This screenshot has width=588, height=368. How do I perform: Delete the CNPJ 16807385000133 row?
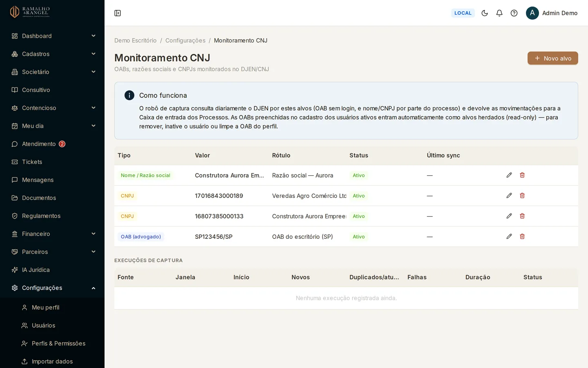coord(522,216)
